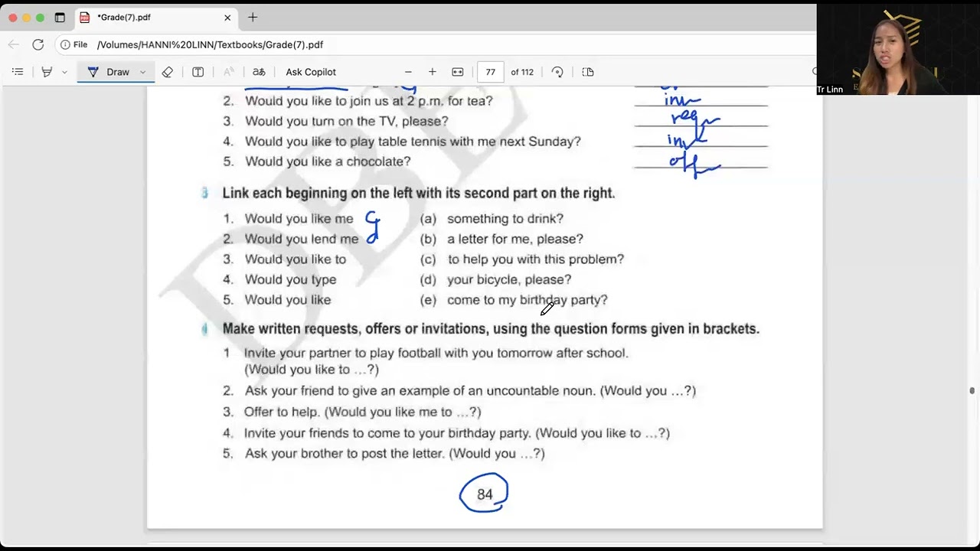Viewport: 980px width, 551px height.
Task: Click the heading 'Make written requests, offers or invitations'
Action: point(491,328)
